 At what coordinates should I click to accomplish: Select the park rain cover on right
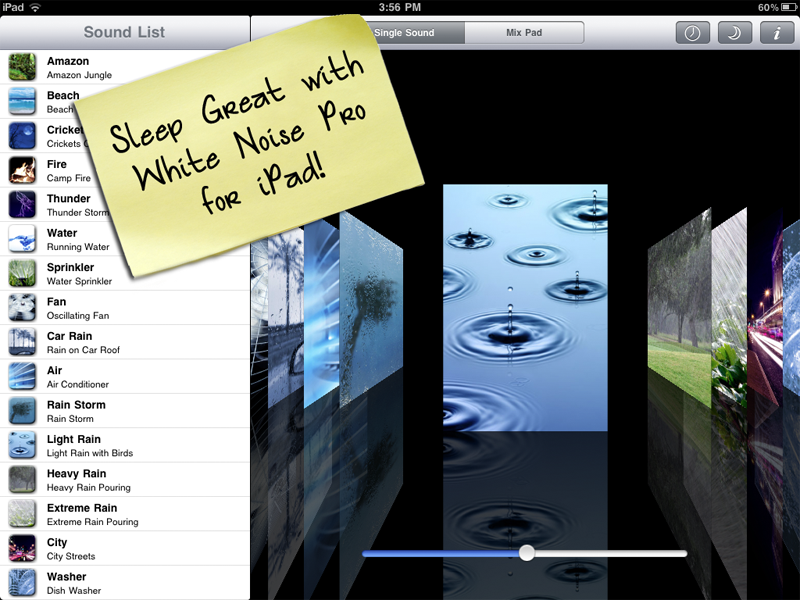pyautogui.click(x=679, y=307)
